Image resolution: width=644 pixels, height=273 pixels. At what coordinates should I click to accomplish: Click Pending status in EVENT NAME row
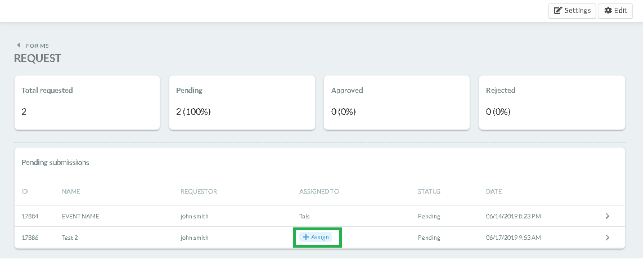tap(429, 216)
